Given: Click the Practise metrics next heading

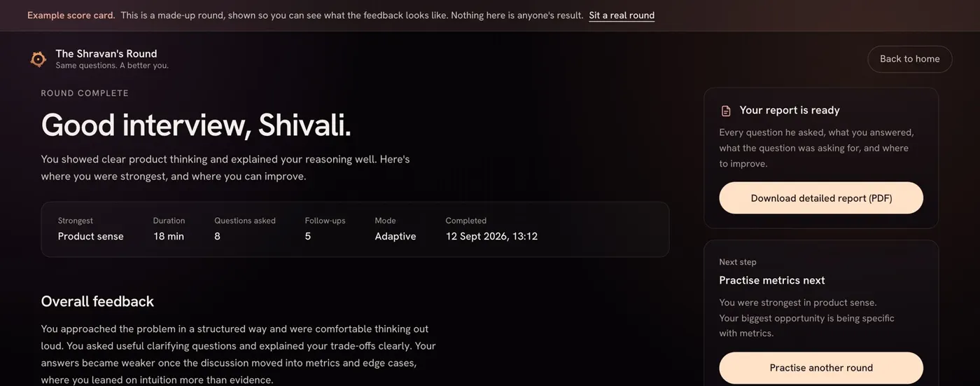Looking at the screenshot, I should pos(772,280).
